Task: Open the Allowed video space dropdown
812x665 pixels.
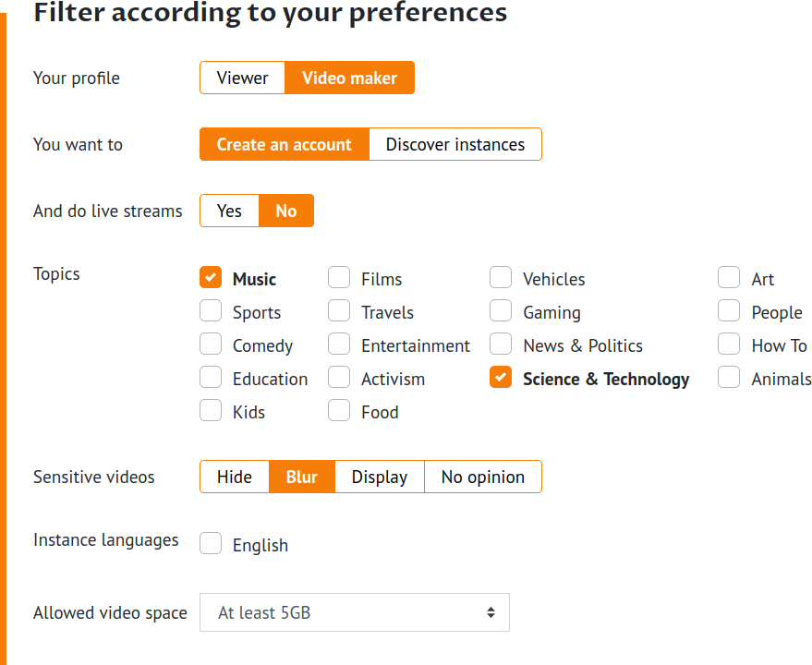Action: click(x=354, y=612)
